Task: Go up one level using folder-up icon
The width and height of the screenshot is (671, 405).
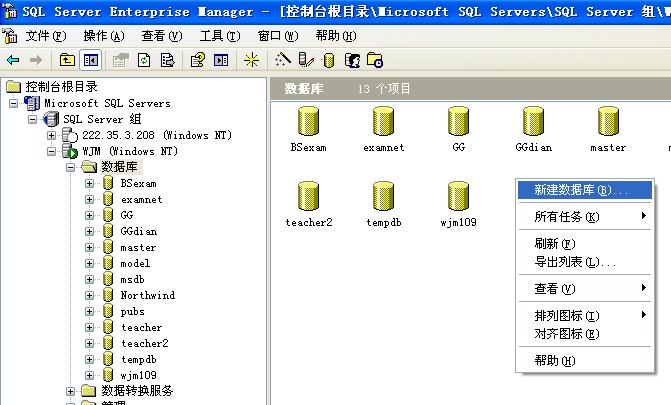Action: (67, 60)
